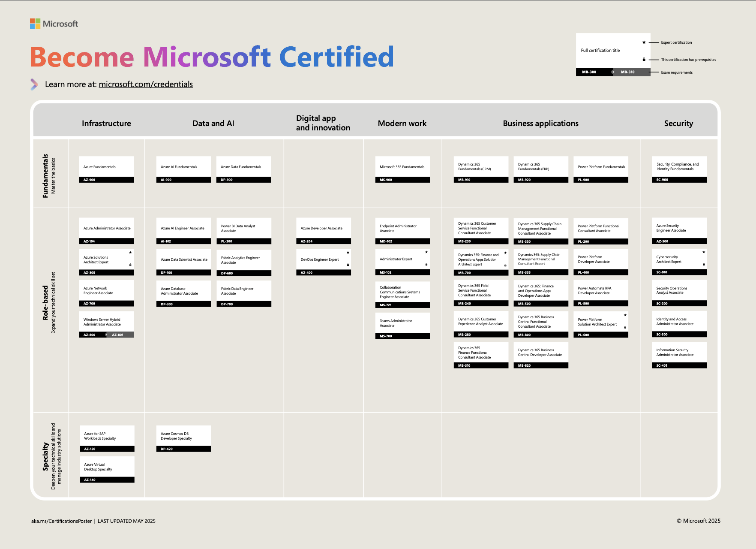Open the Azure Data Fundamentals card
Image resolution: width=756 pixels, height=549 pixels.
pyautogui.click(x=243, y=169)
